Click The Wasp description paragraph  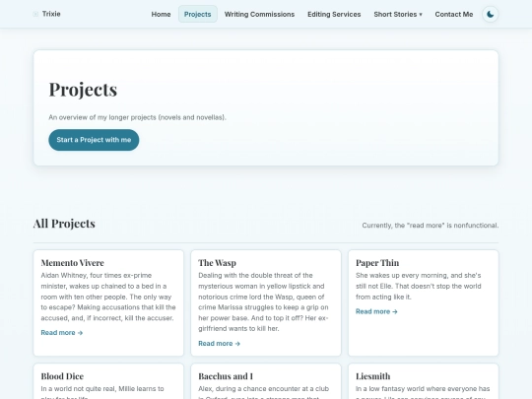pos(264,302)
